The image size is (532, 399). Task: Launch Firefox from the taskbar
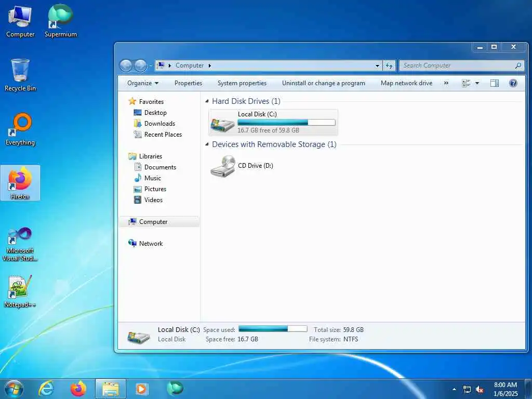(78, 389)
